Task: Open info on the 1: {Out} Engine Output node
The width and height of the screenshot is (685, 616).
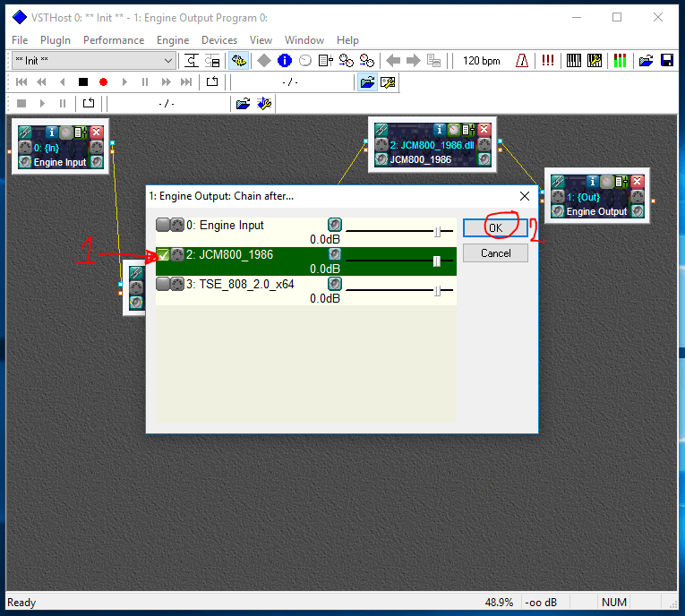Action: pos(593,181)
